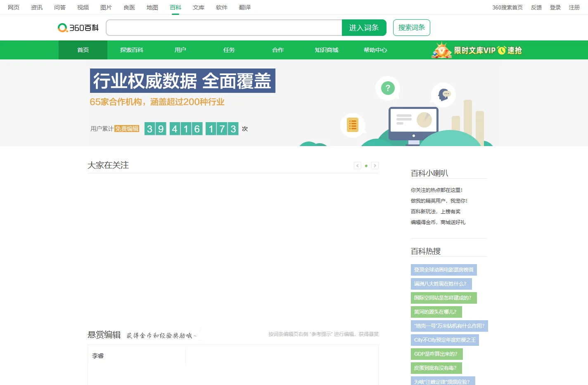Screen dimensions: 588x385
Task: Click the 百科热搜 section heading
Action: 426,251
